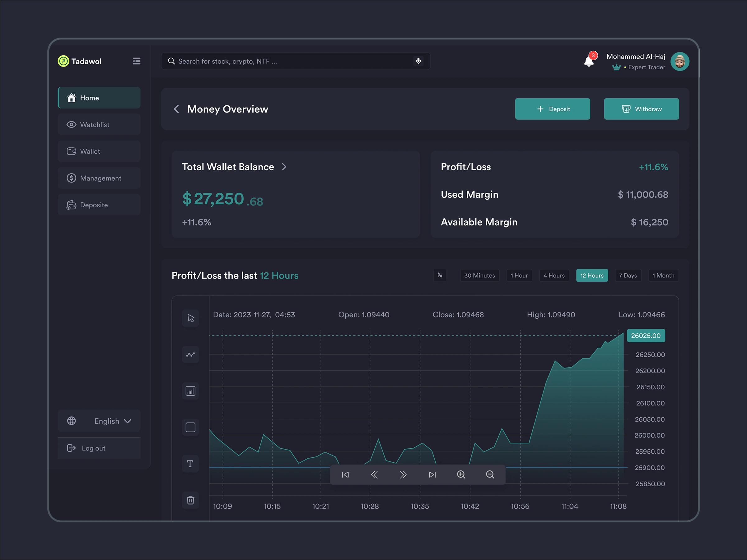Collapse sidebar with hamburger menu icon
This screenshot has height=560, width=747.
point(137,61)
